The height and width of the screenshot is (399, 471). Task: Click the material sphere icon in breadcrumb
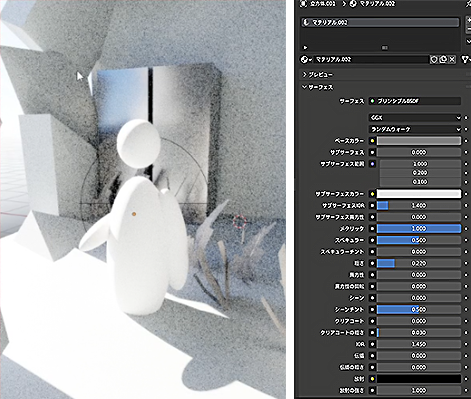point(353,4)
